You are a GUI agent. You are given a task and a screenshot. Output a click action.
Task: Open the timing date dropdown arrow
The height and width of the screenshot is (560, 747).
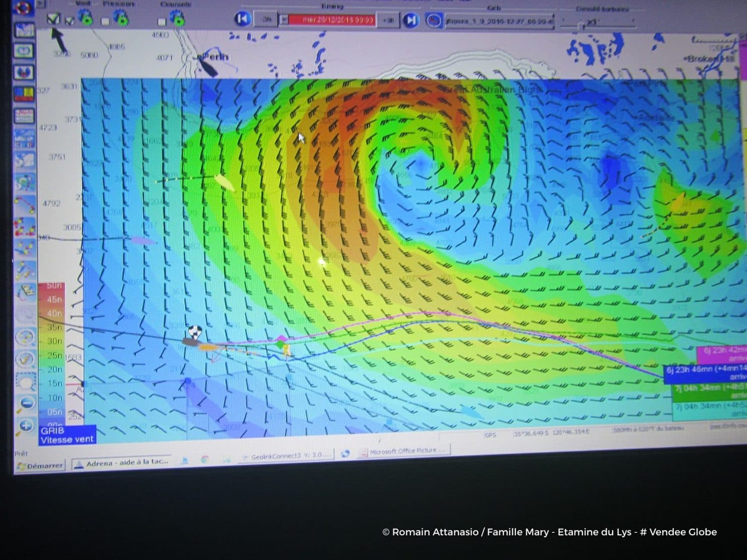pos(283,19)
